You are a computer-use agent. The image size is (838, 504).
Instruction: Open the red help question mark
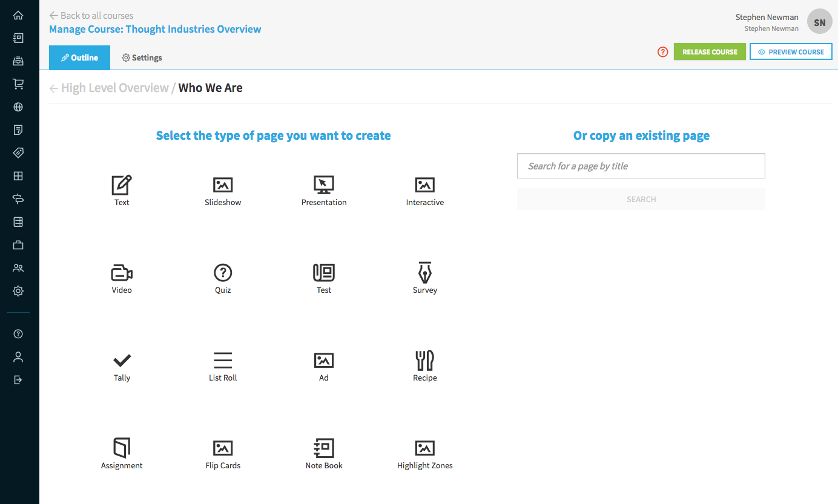coord(662,52)
